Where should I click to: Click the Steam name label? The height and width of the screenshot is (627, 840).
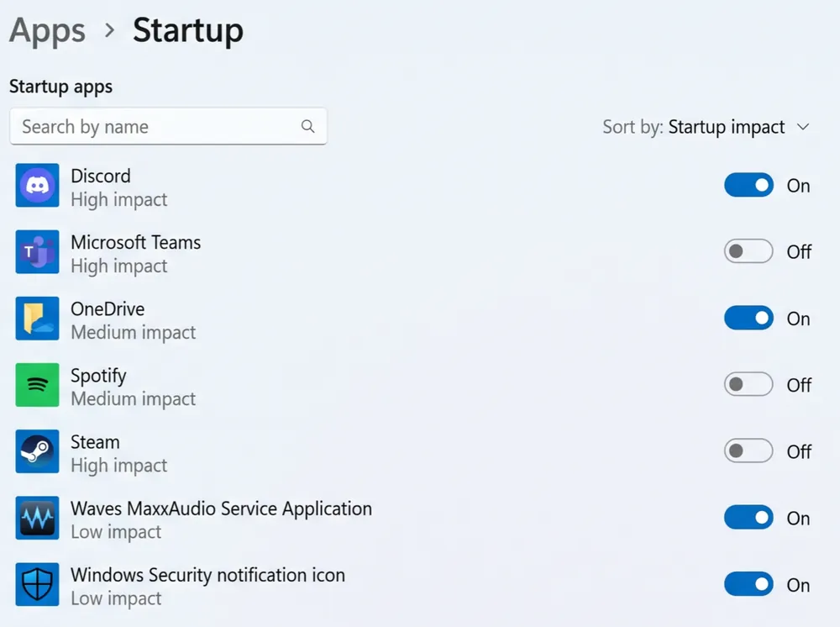point(96,442)
